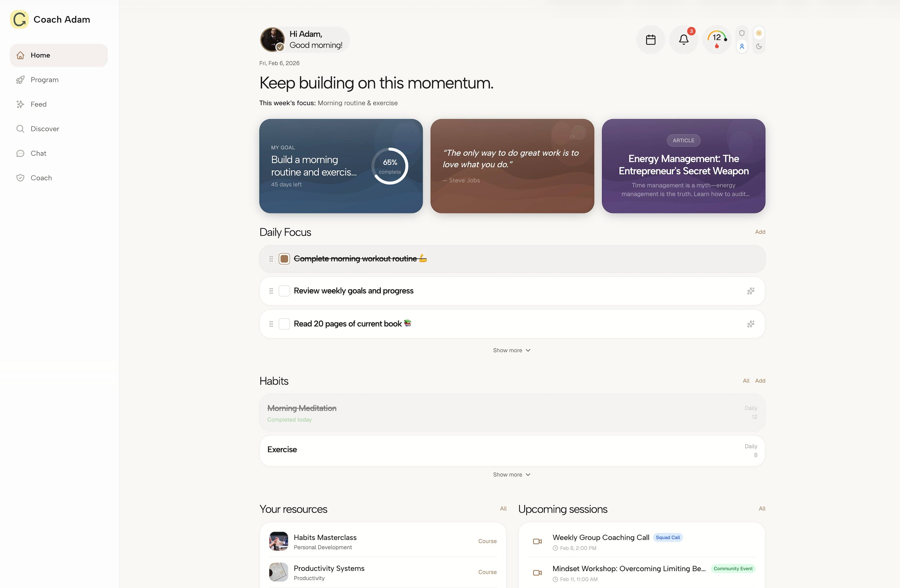Image resolution: width=900 pixels, height=588 pixels.
Task: Open the Habits Masterclass course thumbnail
Action: click(278, 541)
